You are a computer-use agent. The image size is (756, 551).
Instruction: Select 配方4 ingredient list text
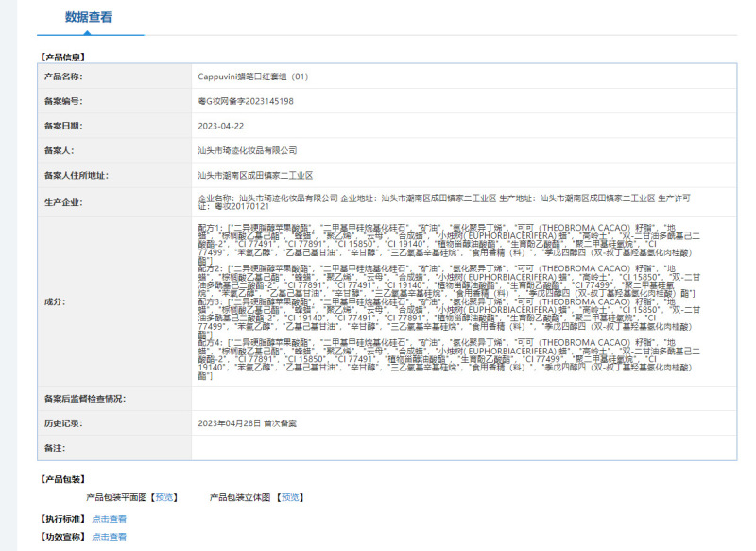click(449, 360)
